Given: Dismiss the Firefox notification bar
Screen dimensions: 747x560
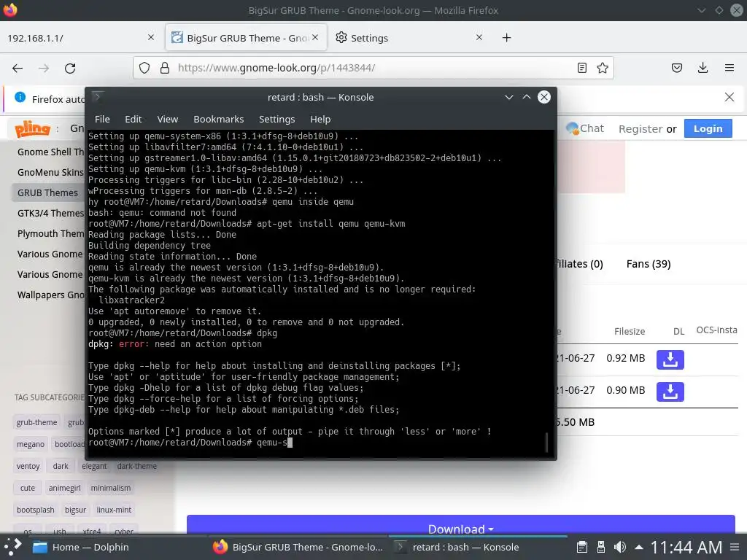Looking at the screenshot, I should coord(729,97).
